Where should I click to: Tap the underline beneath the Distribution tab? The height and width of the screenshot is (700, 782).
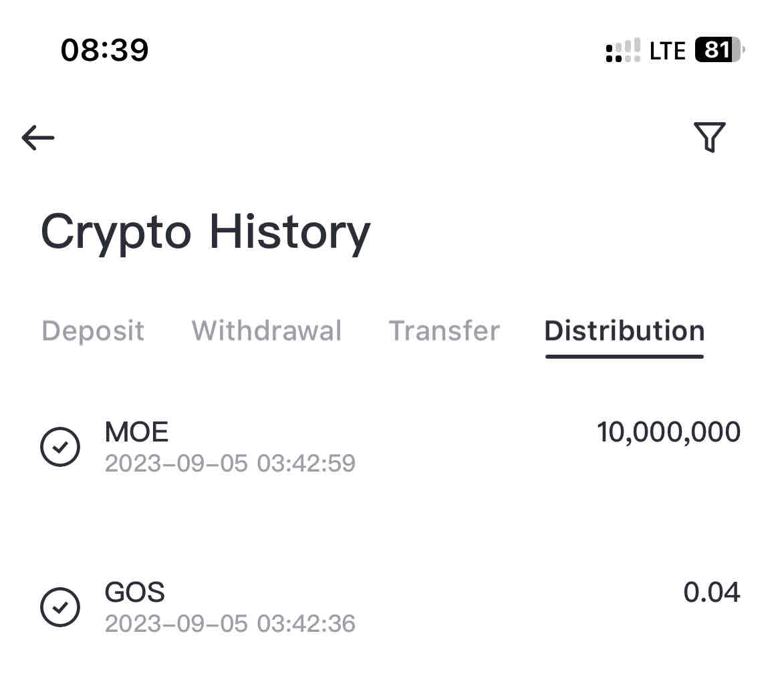click(x=624, y=356)
